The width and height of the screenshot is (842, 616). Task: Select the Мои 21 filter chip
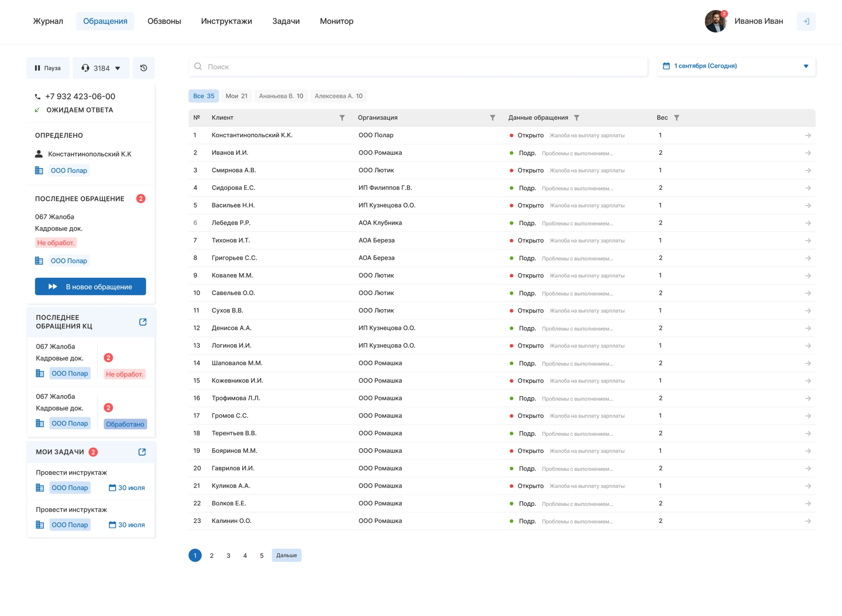click(x=237, y=96)
